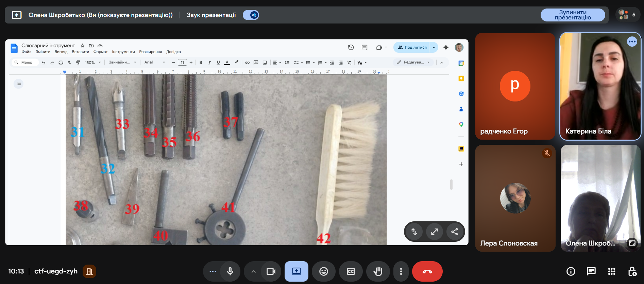This screenshot has height=284, width=644.
Task: Open the Формат menu
Action: coord(100,52)
